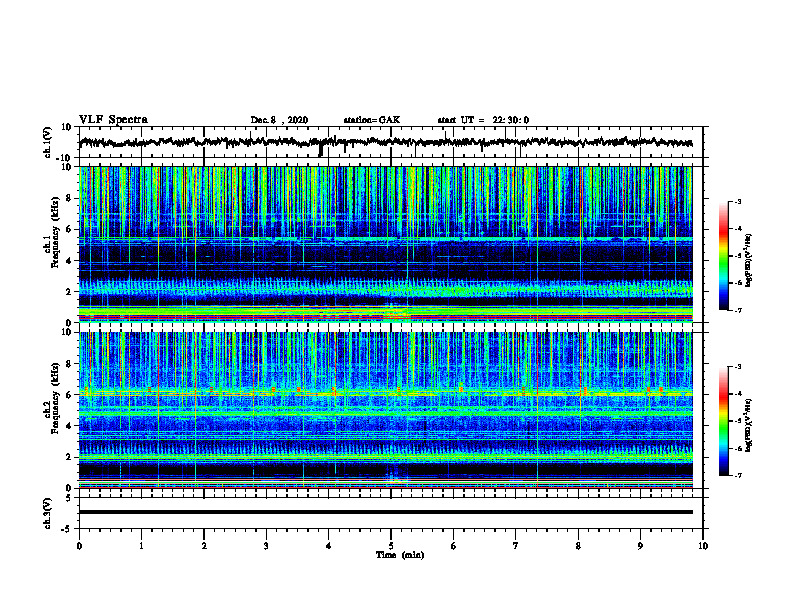Click the "-7" tick on ch.1 color bar
The width and height of the screenshot is (792, 612).
(738, 310)
